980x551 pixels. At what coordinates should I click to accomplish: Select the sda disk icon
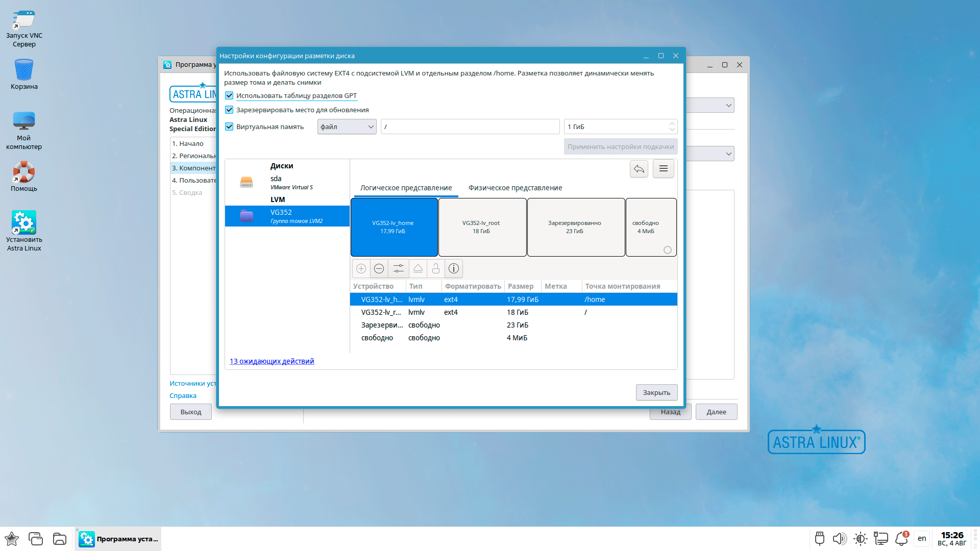(x=247, y=182)
